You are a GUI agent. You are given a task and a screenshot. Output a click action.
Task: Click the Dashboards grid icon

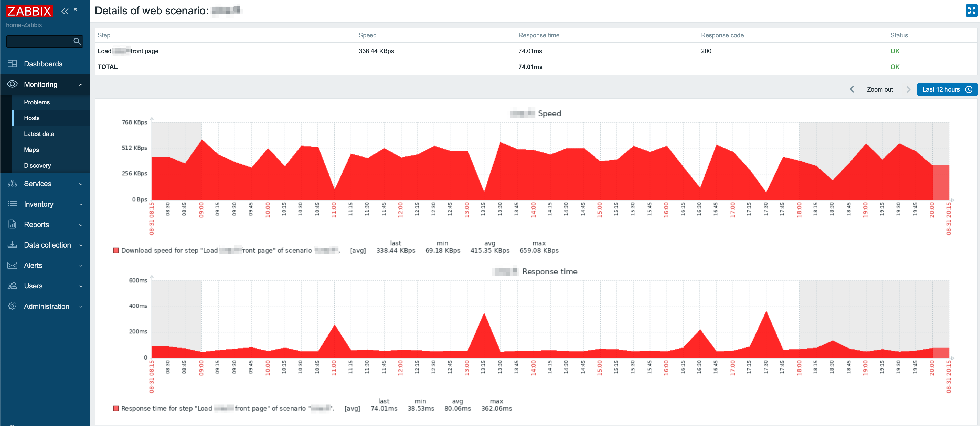click(12, 64)
